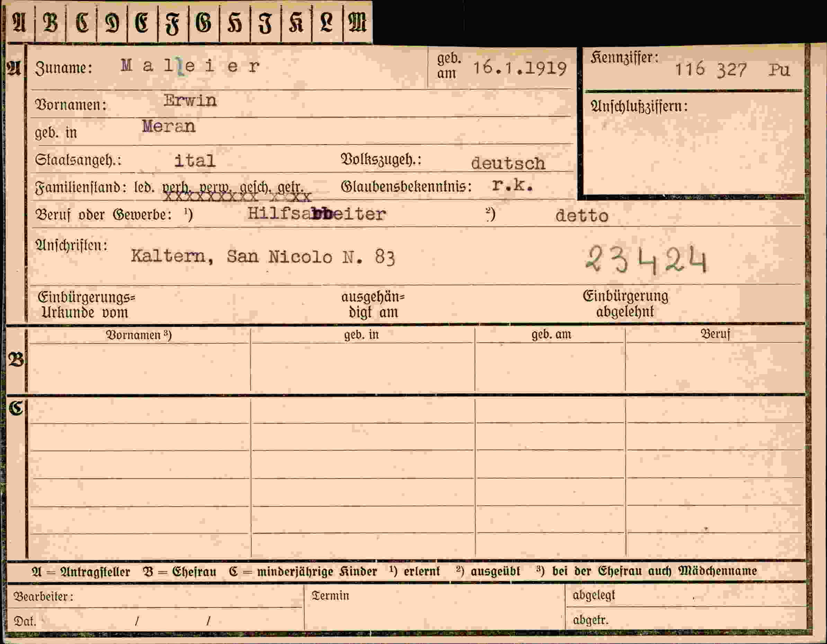Click the surname 'Malleier'

190,67
